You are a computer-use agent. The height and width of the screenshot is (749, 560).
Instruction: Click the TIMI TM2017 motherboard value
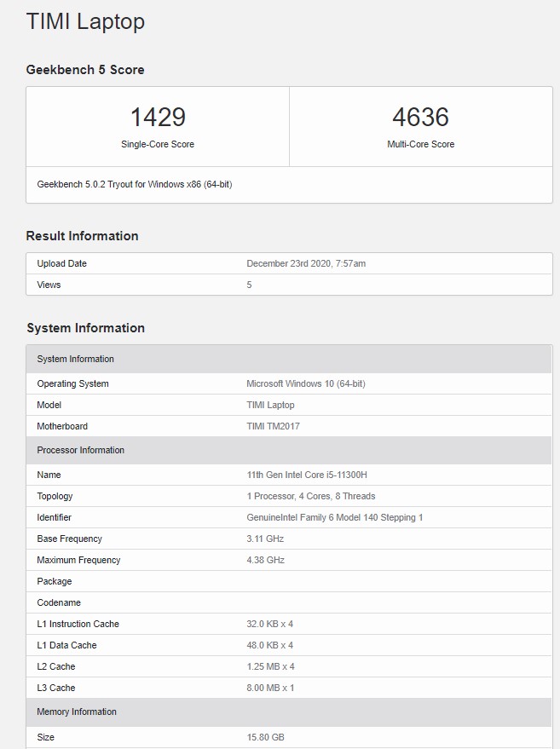coord(273,426)
